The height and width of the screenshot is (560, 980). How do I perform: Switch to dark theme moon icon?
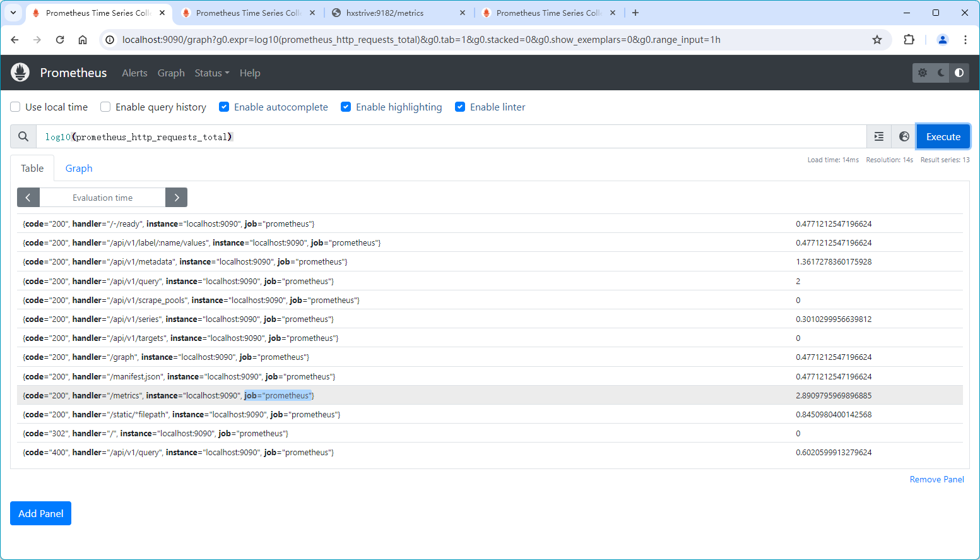[x=941, y=73]
